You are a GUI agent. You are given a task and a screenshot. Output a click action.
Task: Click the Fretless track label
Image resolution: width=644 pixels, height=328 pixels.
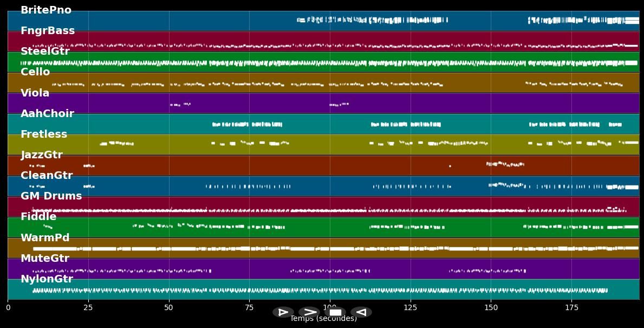44,134
